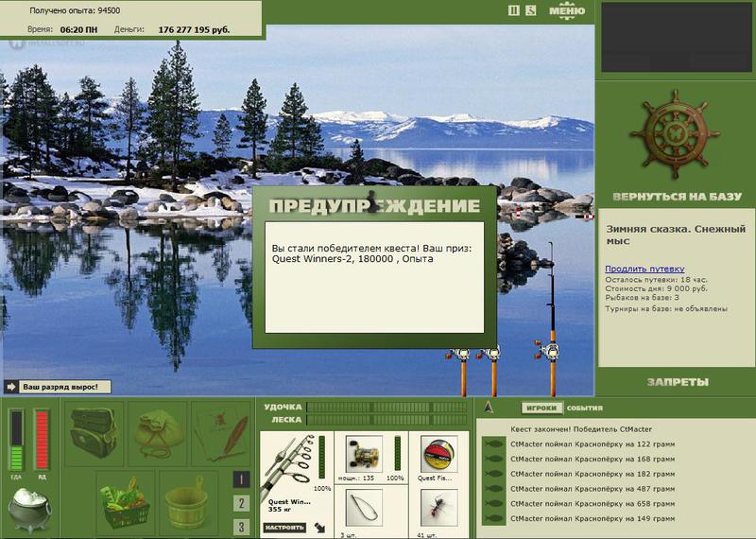The image size is (756, 539).
Task: Switch to tackle set number 2
Action: pyautogui.click(x=241, y=503)
